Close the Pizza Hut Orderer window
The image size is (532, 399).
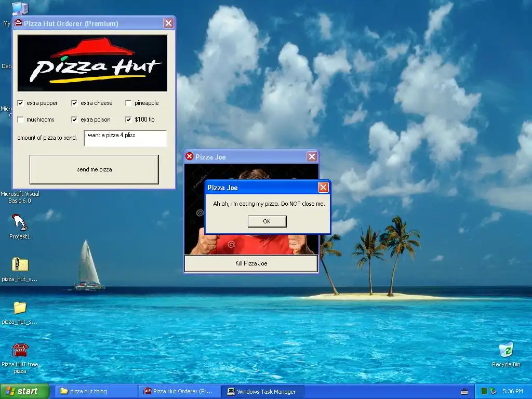pyautogui.click(x=168, y=23)
